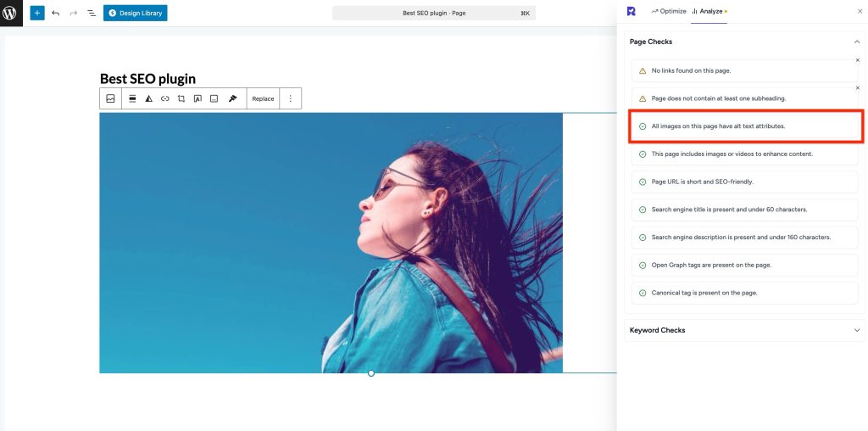This screenshot has height=431, width=868.
Task: Open the document overview list icon
Action: 92,13
